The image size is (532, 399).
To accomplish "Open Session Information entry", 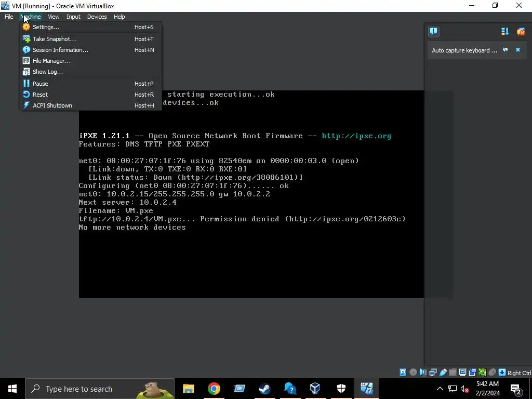I will [x=90, y=50].
